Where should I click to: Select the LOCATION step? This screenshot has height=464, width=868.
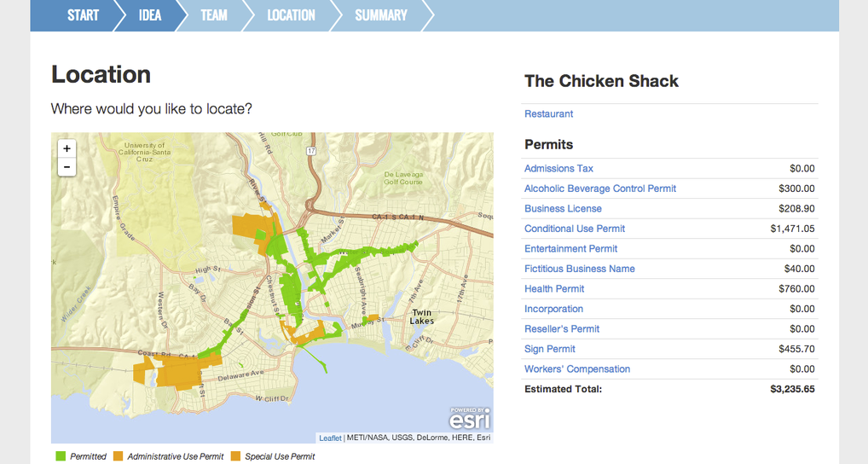coord(291,15)
